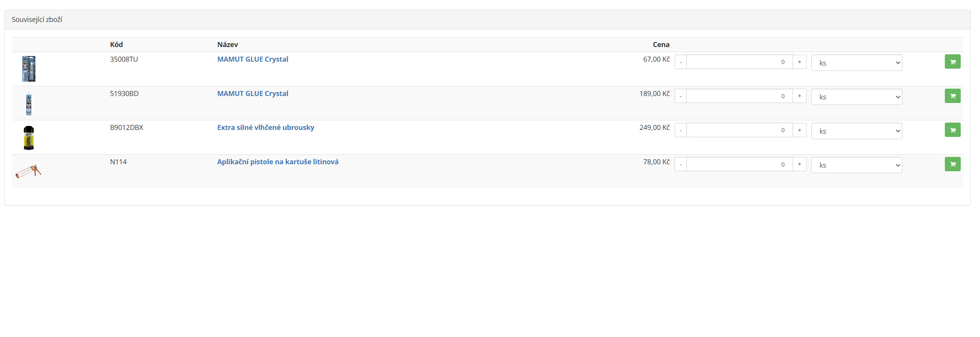Select unit dropdown for Aplikační pistole
Viewport: 980px width, 337px height.
(856, 165)
